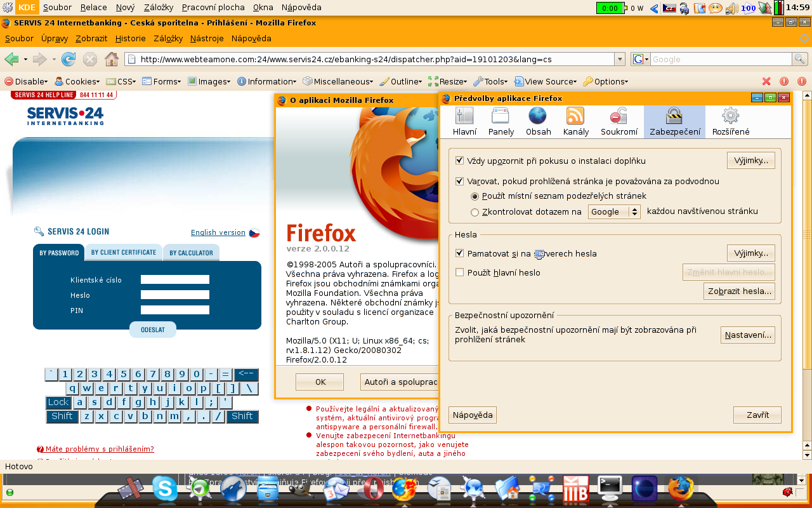Screen dimensions: 812x508
Task: Expand the Outline dropdown
Action: (x=401, y=81)
